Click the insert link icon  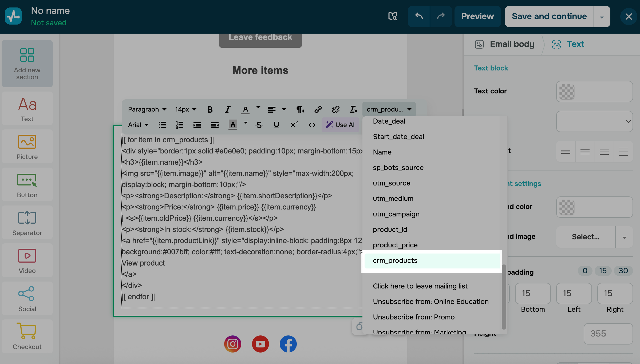coord(318,109)
